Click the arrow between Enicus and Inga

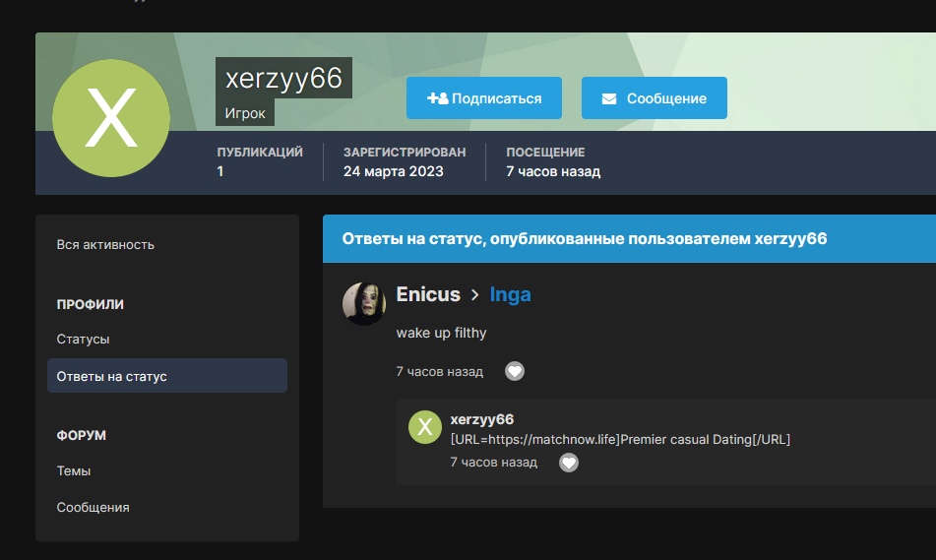click(x=474, y=294)
